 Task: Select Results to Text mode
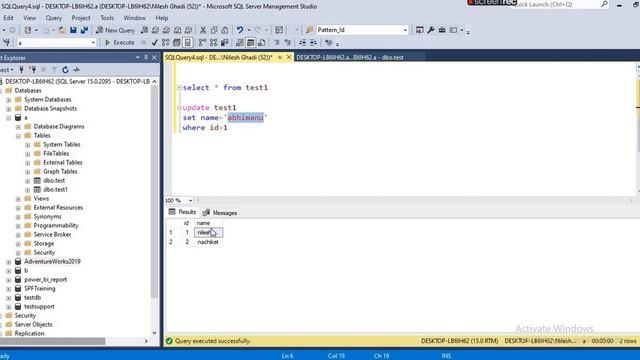click(x=240, y=42)
